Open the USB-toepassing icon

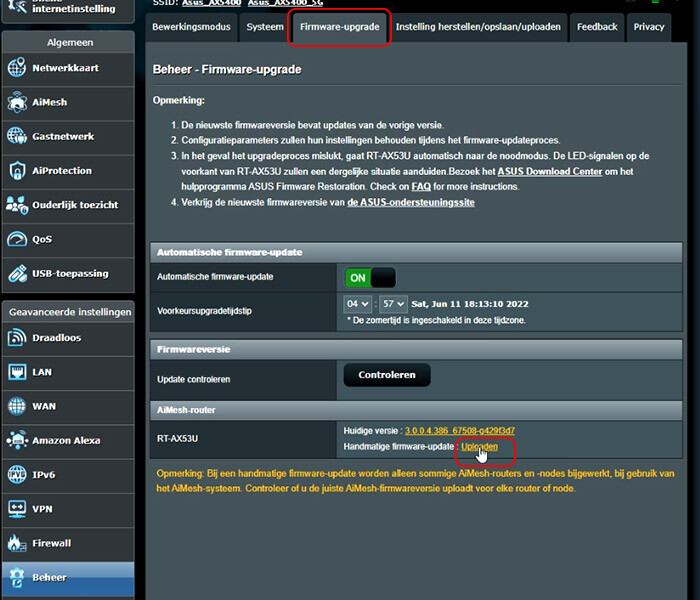coord(17,273)
